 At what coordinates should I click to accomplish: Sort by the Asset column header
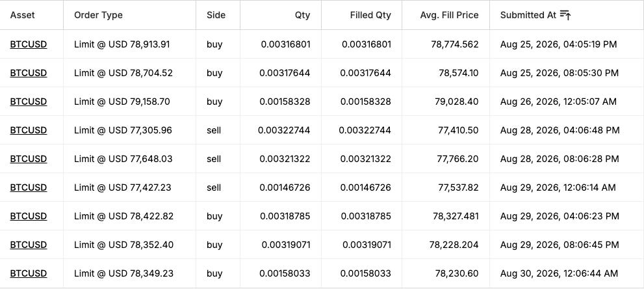click(x=23, y=15)
